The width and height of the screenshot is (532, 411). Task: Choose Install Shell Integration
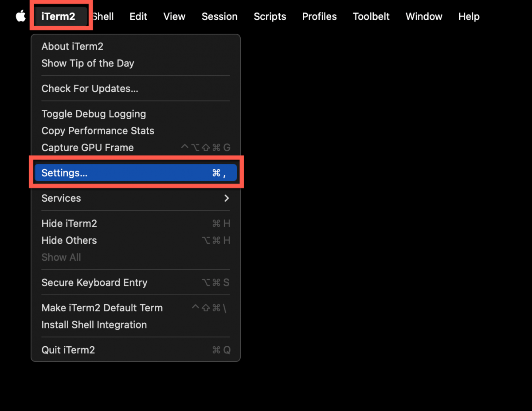tap(136, 325)
